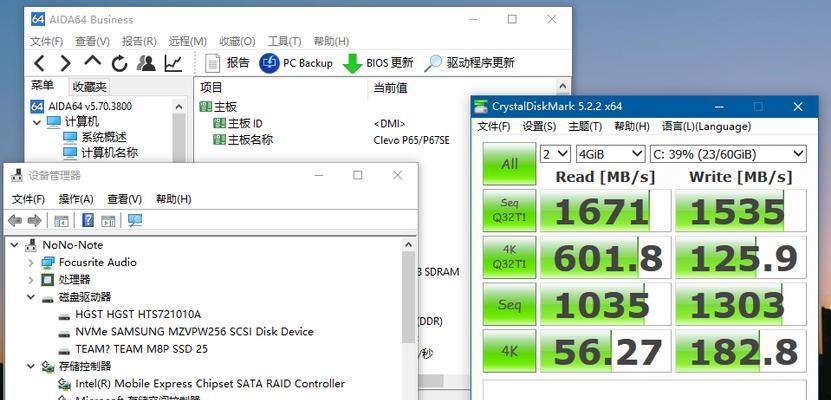This screenshot has width=831, height=400.
Task: Open 主题(T) menu in CrystalDiskMark
Action: click(x=585, y=127)
